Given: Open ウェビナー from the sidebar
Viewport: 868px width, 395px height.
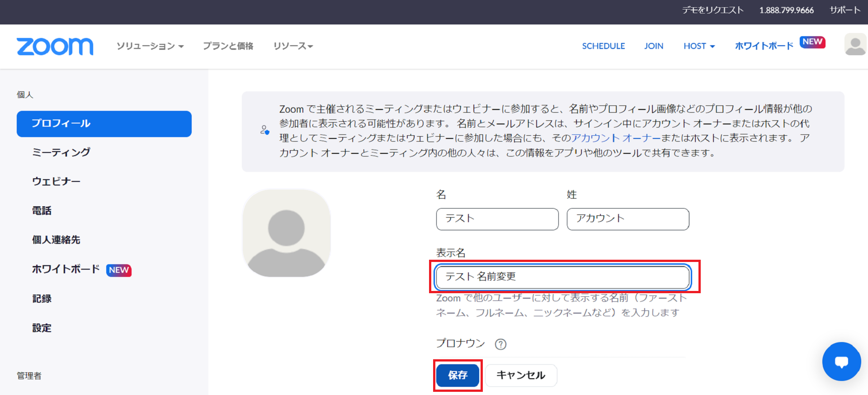Looking at the screenshot, I should (x=56, y=181).
